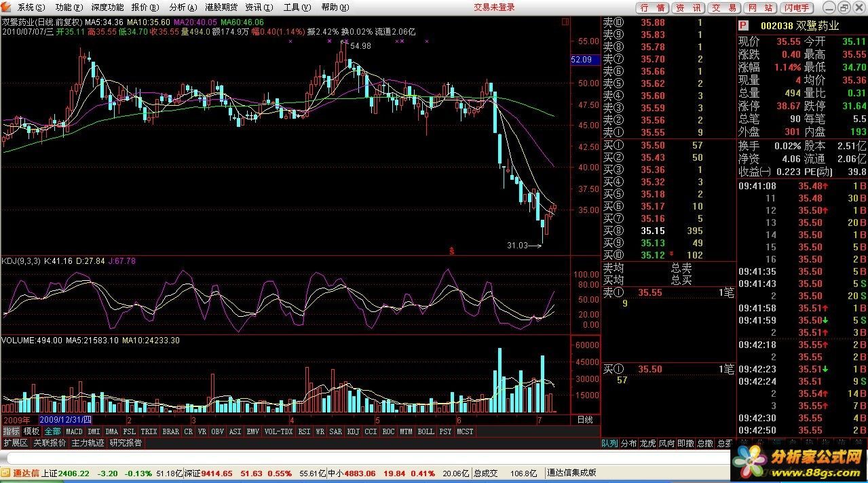Click the highlighted date 2009/12/31/四 on the time axis
The image size is (868, 483).
(66, 420)
